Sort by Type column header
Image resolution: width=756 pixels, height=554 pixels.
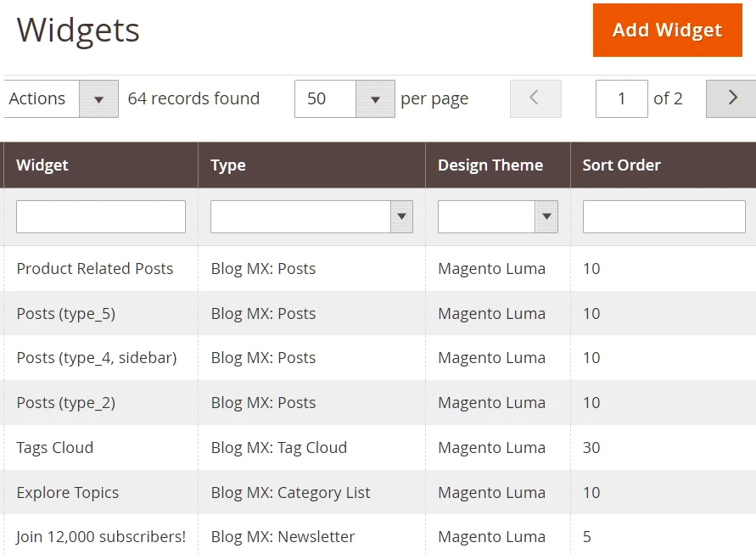pos(228,165)
